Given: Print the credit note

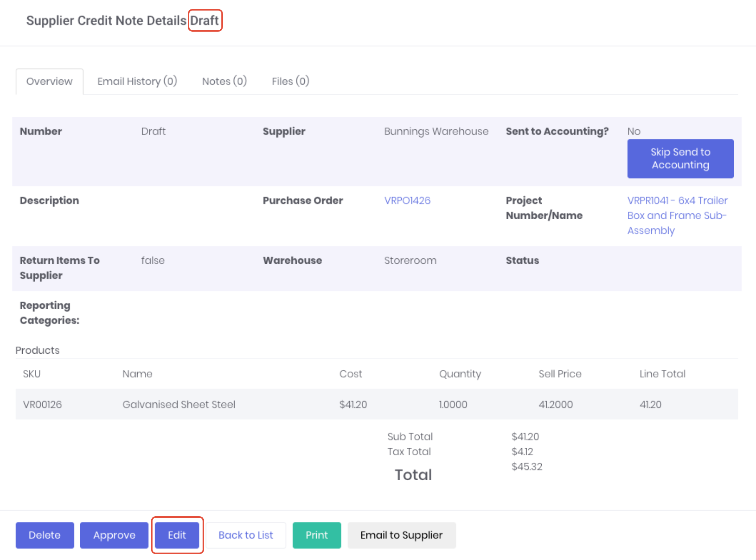Looking at the screenshot, I should pyautogui.click(x=316, y=535).
